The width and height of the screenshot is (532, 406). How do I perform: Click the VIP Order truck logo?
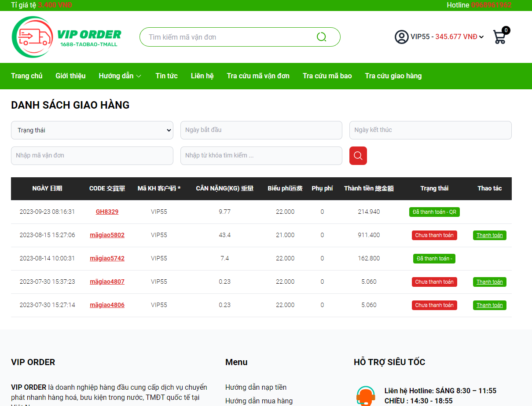coord(66,37)
